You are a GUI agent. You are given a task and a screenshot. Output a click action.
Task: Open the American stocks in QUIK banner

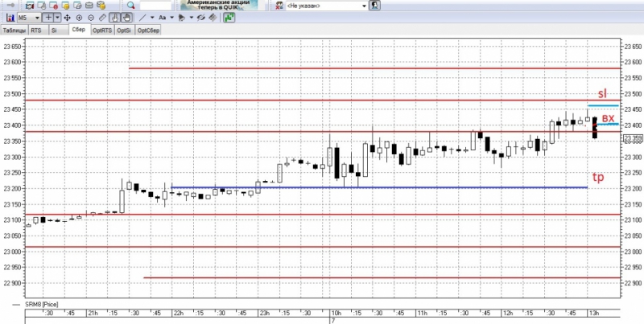219,5
